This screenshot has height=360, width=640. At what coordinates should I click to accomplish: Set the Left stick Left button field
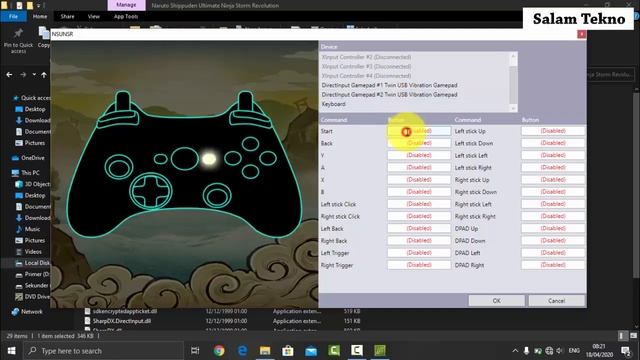(x=553, y=155)
